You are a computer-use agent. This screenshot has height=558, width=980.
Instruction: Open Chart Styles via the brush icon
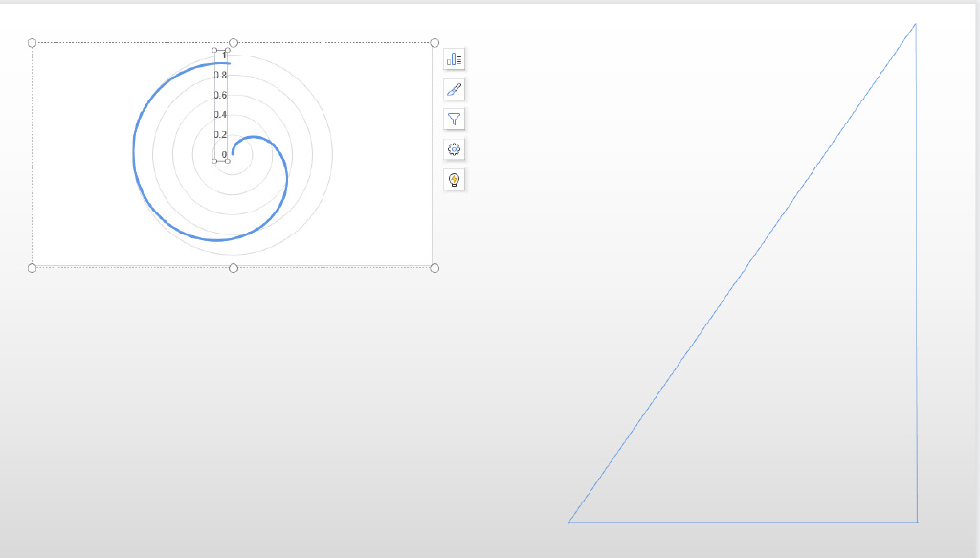coord(454,89)
